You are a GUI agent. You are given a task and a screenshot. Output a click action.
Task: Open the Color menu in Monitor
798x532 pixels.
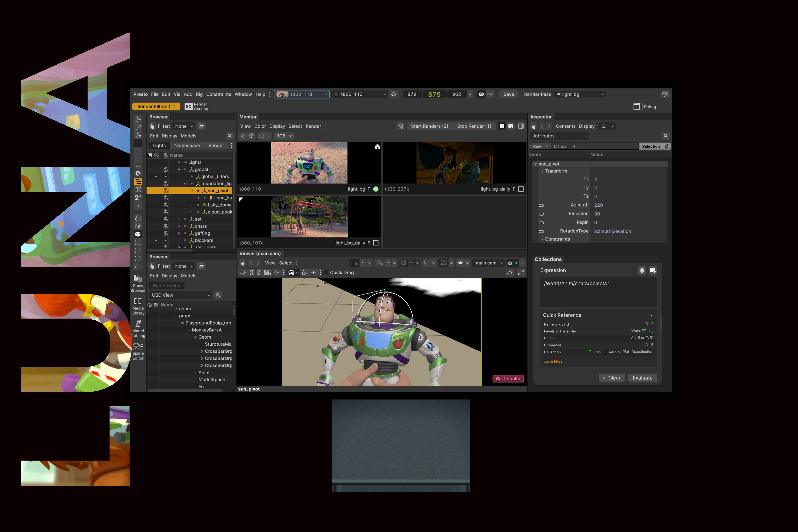(260, 126)
